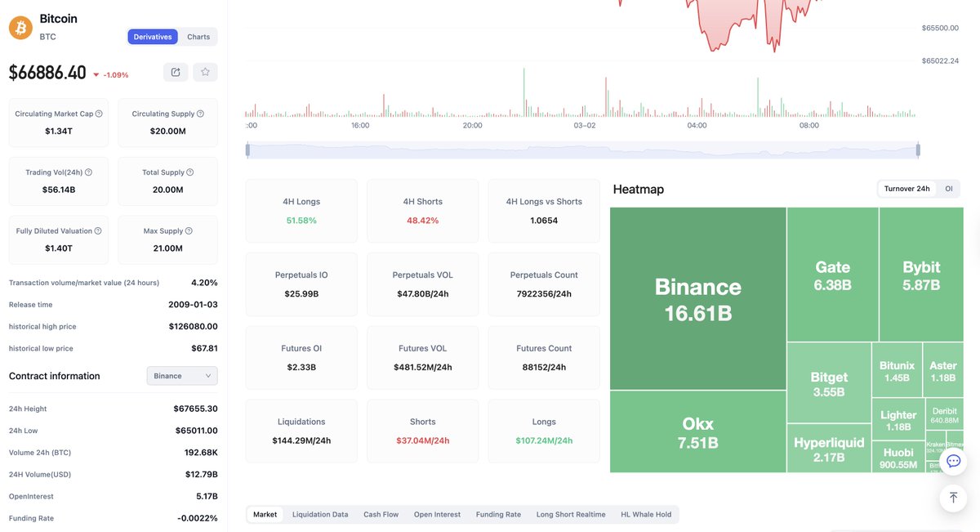Viewport: 980px width, 532px height.
Task: Click the info icon beside Circulating Market Cap
Action: (98, 113)
